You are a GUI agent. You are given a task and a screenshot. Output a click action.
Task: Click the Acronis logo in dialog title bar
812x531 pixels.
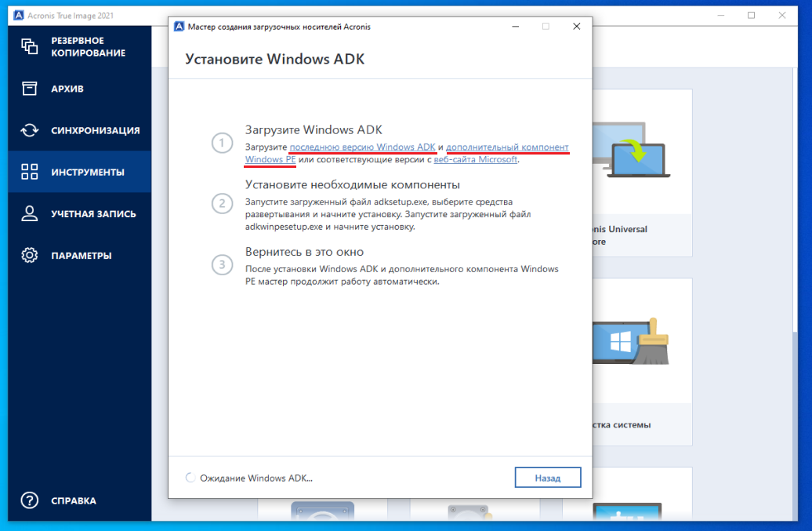point(179,27)
